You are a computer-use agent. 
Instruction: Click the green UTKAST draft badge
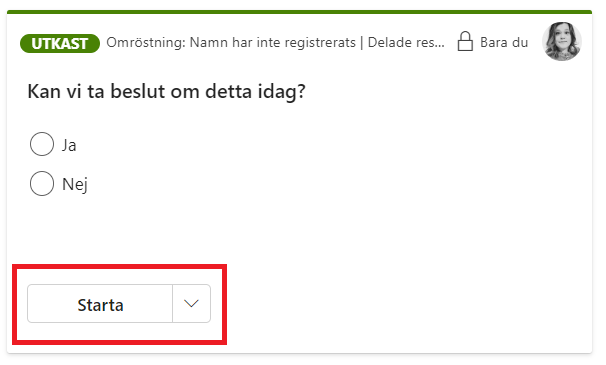point(60,43)
